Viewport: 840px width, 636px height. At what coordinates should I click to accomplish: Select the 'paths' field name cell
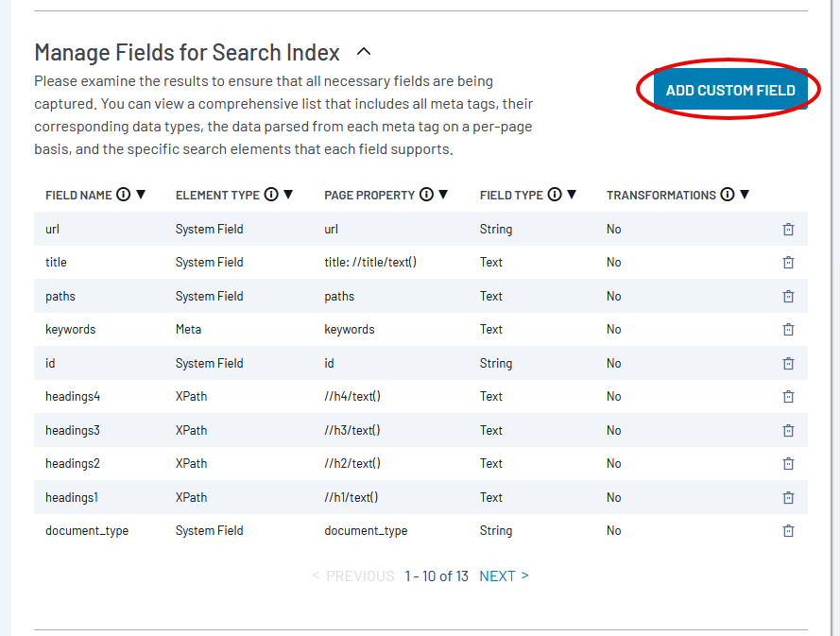coord(60,297)
